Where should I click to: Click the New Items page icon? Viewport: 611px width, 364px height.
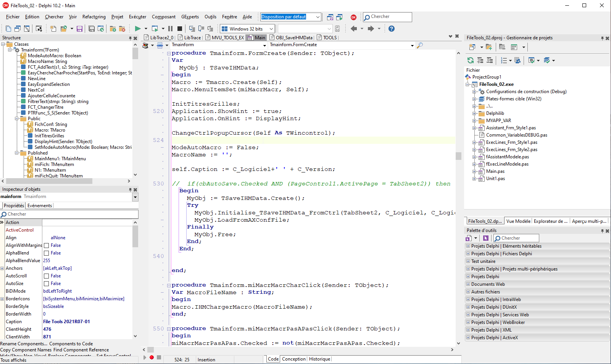click(53, 29)
